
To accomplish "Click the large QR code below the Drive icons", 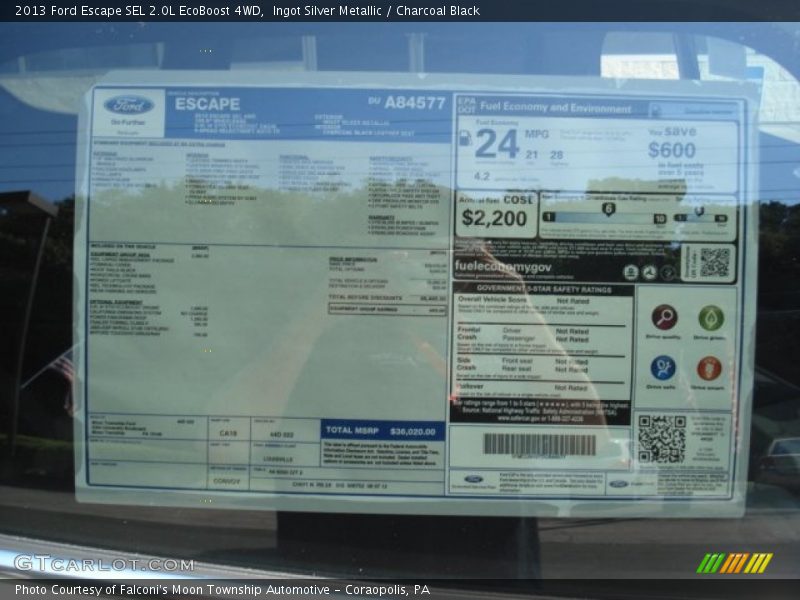I will (662, 439).
